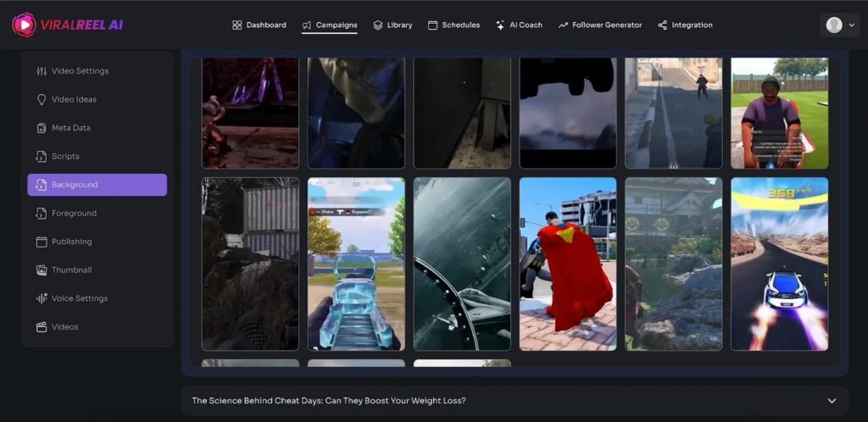Pick the dark blue fabric background
The image size is (868, 422).
pyautogui.click(x=357, y=113)
